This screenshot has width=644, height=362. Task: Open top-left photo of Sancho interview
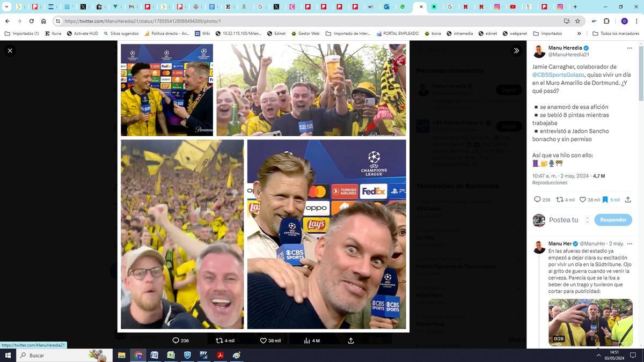pyautogui.click(x=167, y=90)
